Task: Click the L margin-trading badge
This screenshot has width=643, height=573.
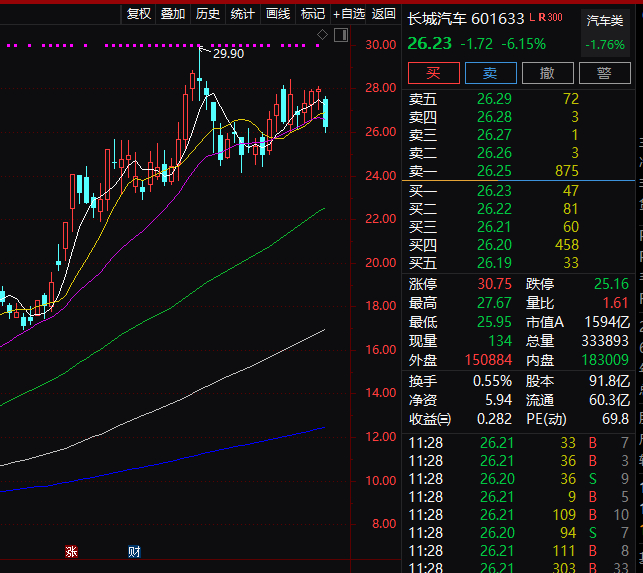Action: pos(532,17)
